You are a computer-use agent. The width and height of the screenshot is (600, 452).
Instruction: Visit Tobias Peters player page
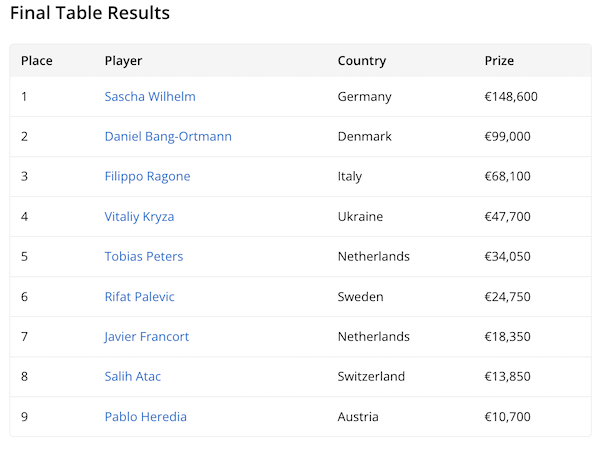point(144,257)
